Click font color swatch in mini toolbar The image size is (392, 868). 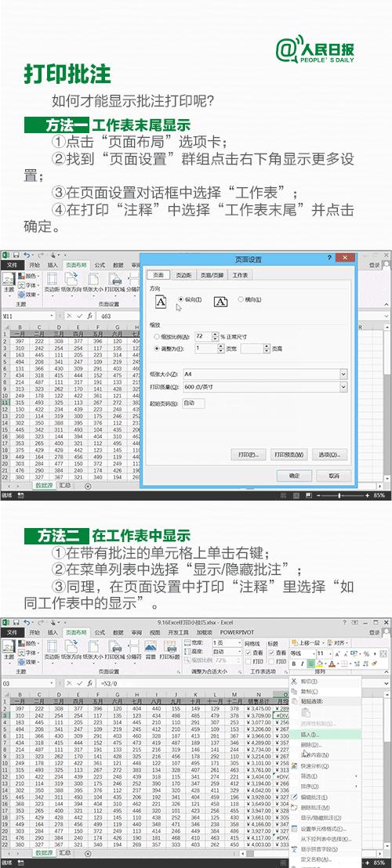(x=332, y=664)
